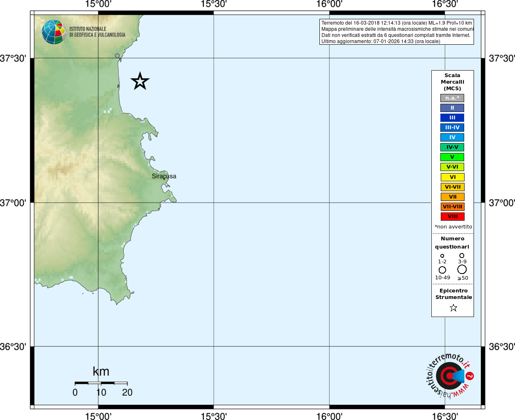Click the legend epicenter star symbol
The width and height of the screenshot is (515, 420).
[453, 308]
